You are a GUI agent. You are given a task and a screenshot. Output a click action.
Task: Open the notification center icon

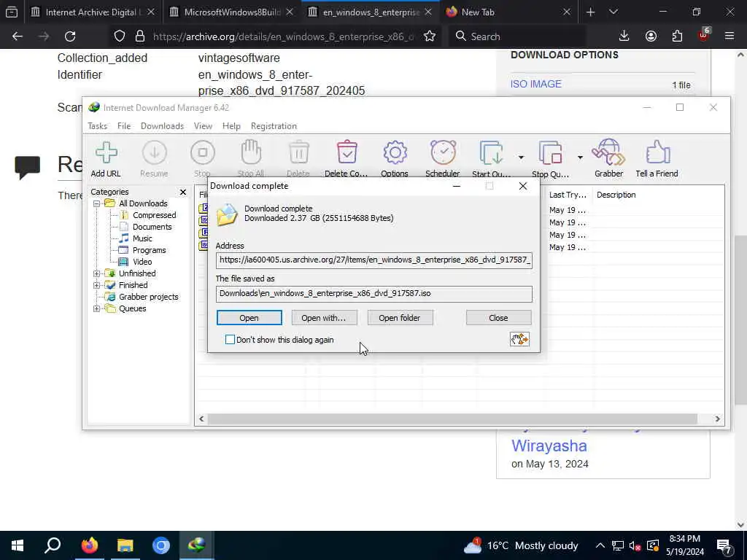pyautogui.click(x=724, y=545)
